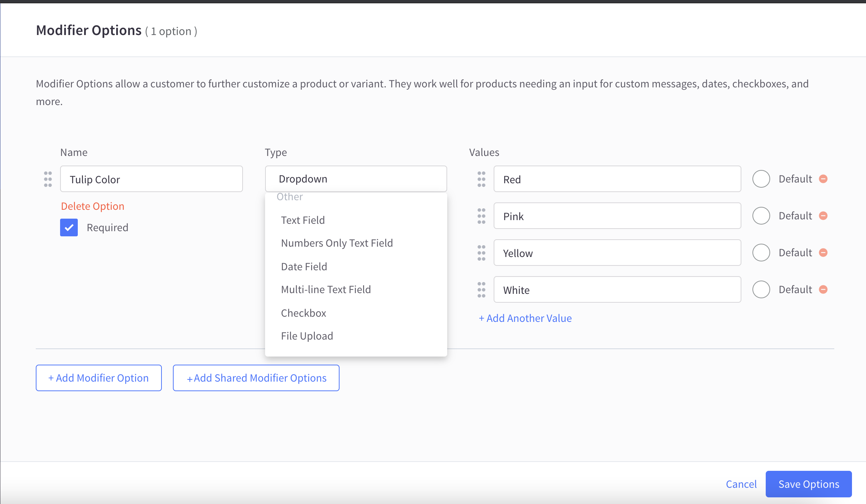Click the Delete Option link
The height and width of the screenshot is (504, 866).
pyautogui.click(x=93, y=206)
